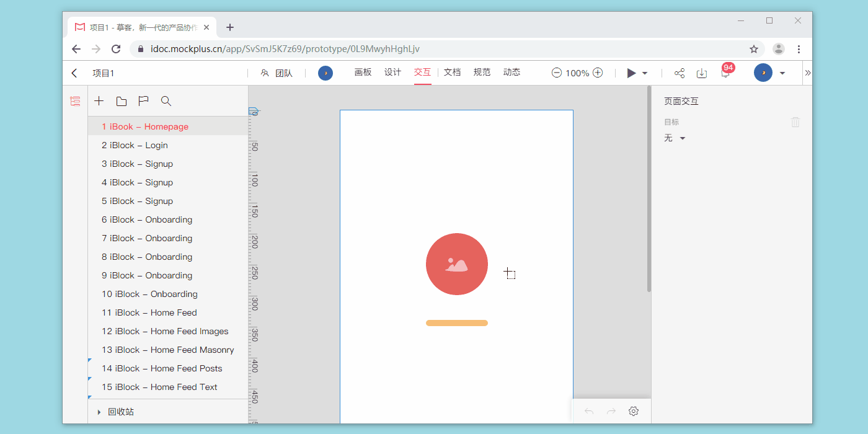Delete interaction with the trash icon
Image resolution: width=868 pixels, height=434 pixels.
[795, 122]
